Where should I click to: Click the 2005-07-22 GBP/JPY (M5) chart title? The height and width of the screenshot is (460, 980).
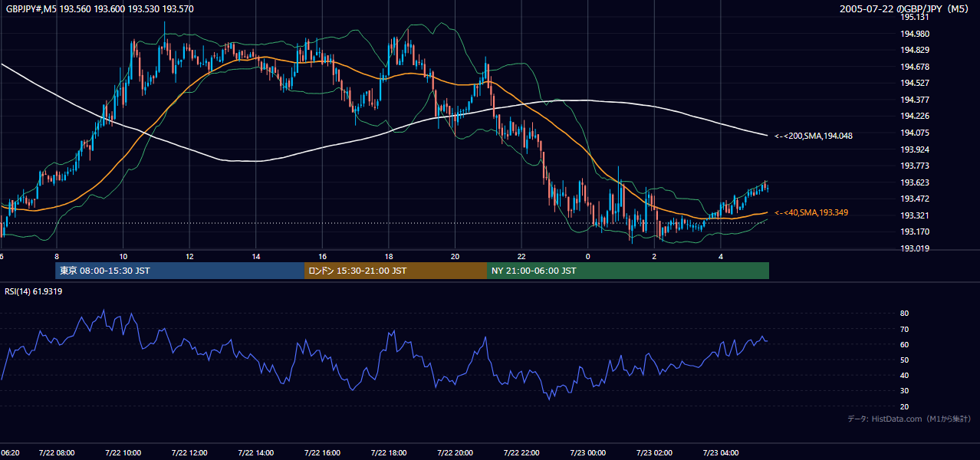coord(906,8)
